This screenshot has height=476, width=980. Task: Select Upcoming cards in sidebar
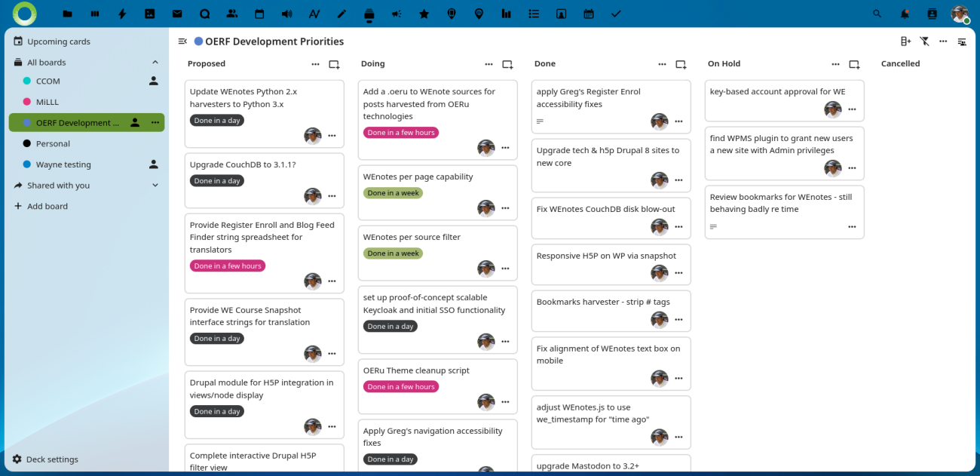(87, 41)
